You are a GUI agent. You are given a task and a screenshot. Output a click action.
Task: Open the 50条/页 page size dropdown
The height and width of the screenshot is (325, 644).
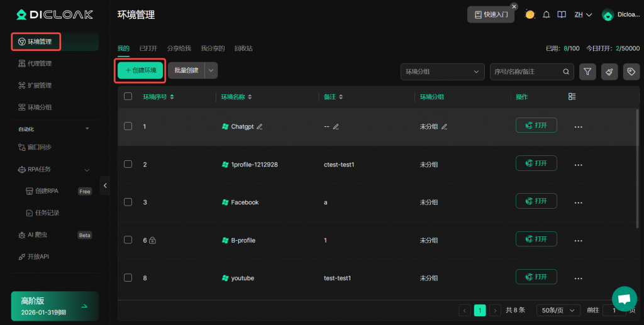pos(558,310)
